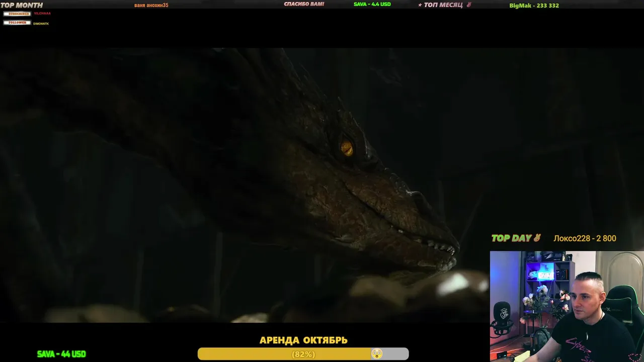Click the star icon before ТОП МЕСЯЦ
The image size is (644, 362).
point(420,5)
